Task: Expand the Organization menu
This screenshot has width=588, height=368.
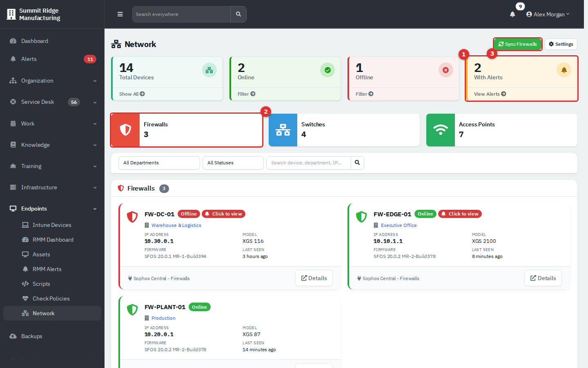Action: (52, 81)
